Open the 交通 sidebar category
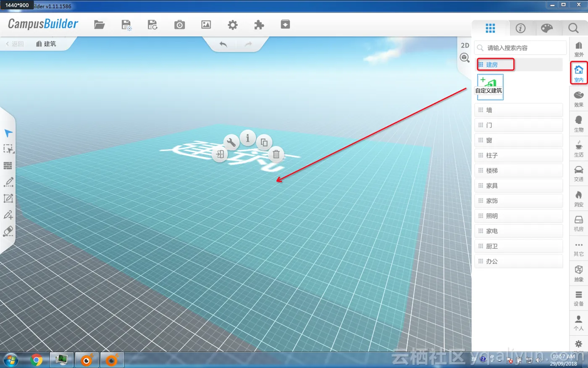The width and height of the screenshot is (588, 368). (x=578, y=173)
